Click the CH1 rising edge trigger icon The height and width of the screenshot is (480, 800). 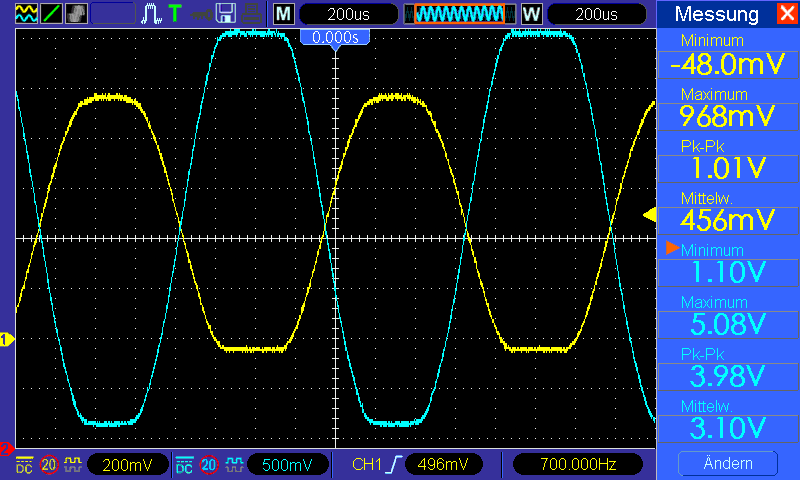click(387, 464)
